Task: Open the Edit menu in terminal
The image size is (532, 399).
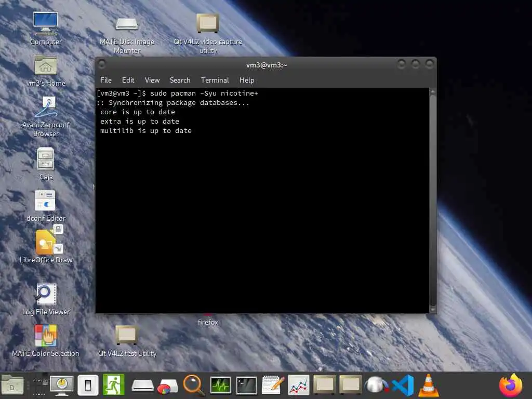Action: (x=128, y=80)
